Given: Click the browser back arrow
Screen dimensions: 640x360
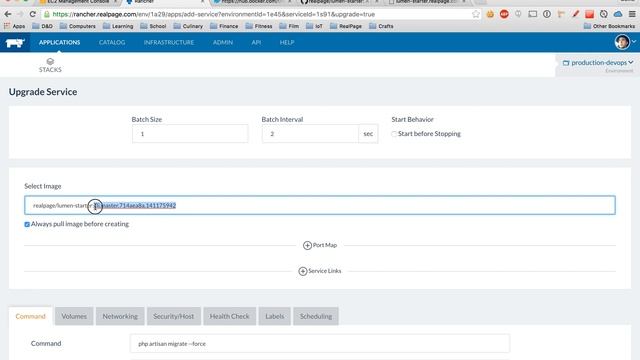Looking at the screenshot, I should tap(8, 14).
